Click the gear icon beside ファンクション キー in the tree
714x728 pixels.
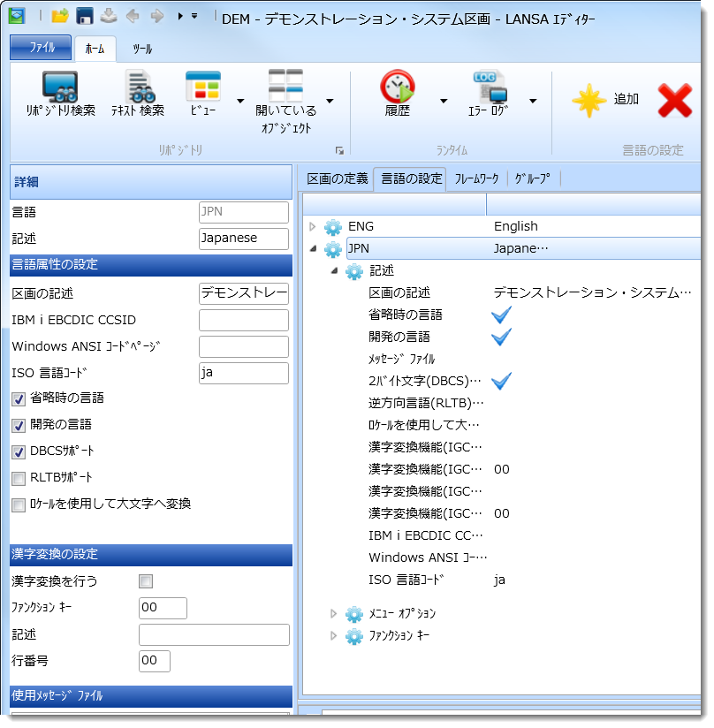tap(354, 636)
